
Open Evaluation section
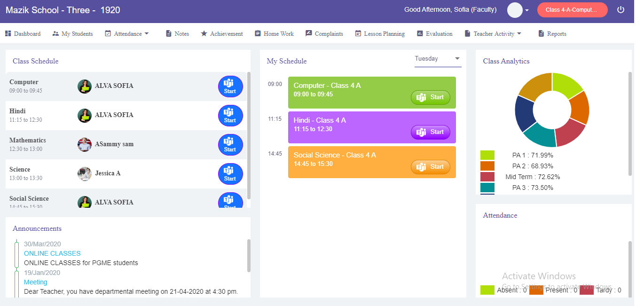[x=435, y=33]
